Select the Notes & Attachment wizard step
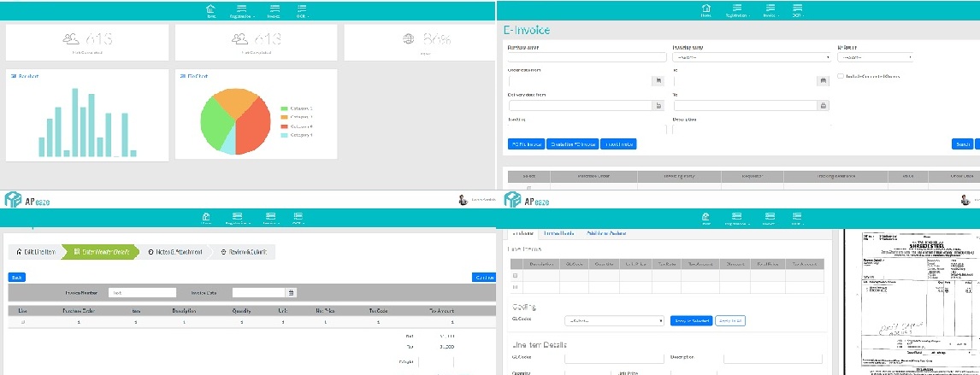The image size is (980, 375). (x=176, y=252)
